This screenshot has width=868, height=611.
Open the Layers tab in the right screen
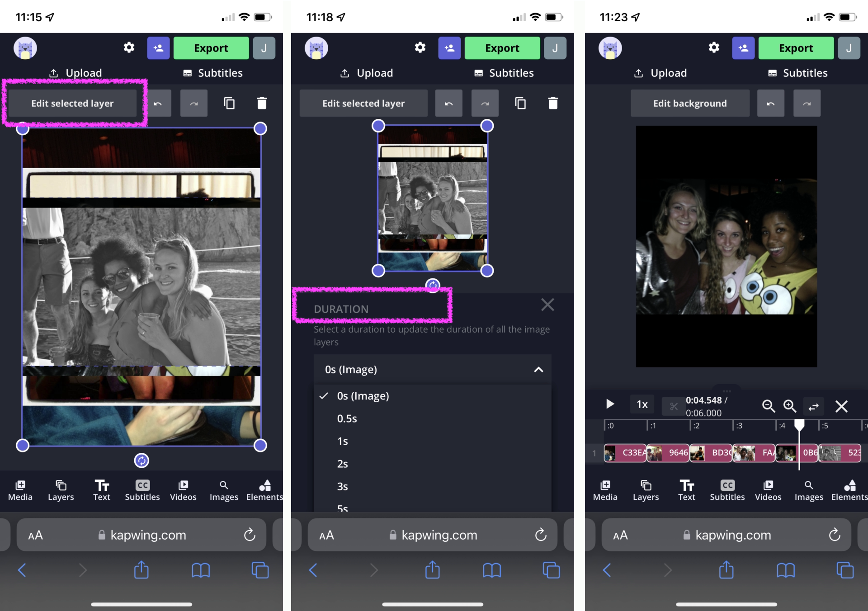tap(646, 490)
